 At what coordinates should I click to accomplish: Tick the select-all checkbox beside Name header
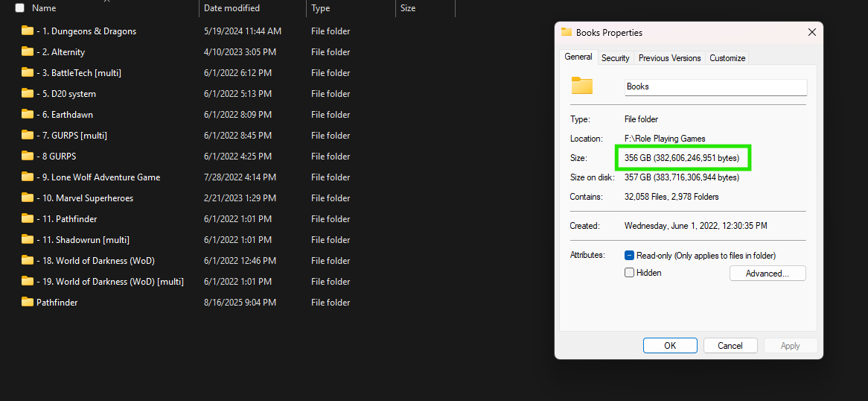[20, 7]
